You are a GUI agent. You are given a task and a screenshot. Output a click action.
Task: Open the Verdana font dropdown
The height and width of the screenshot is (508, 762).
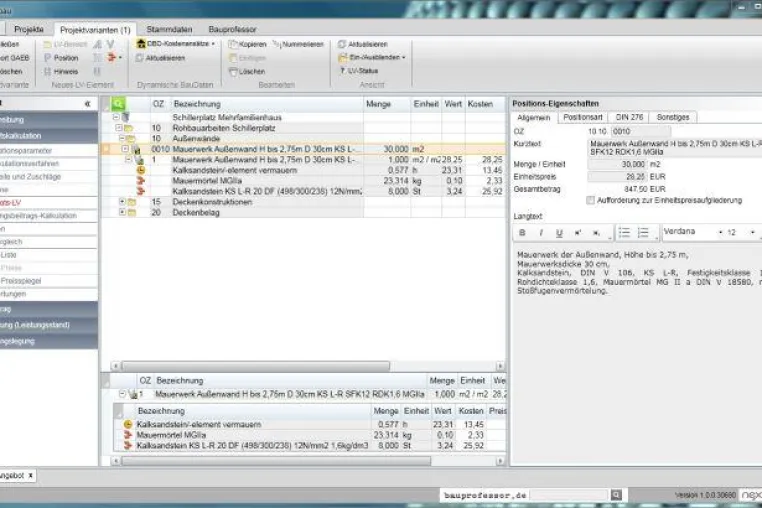[721, 232]
